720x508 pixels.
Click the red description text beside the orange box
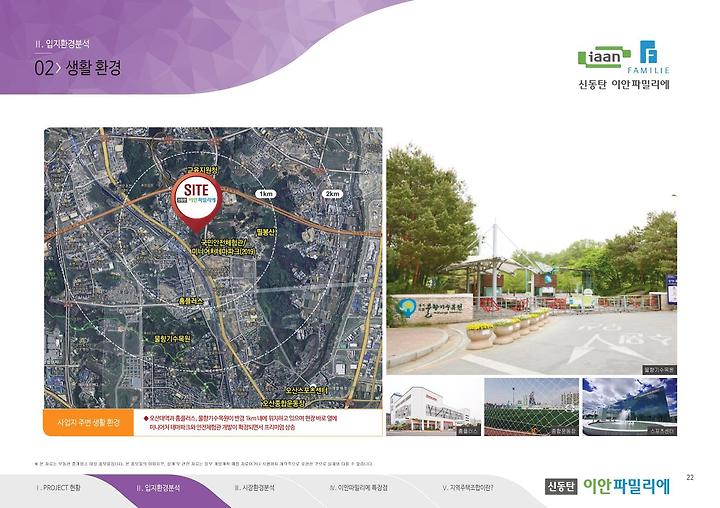[240, 423]
